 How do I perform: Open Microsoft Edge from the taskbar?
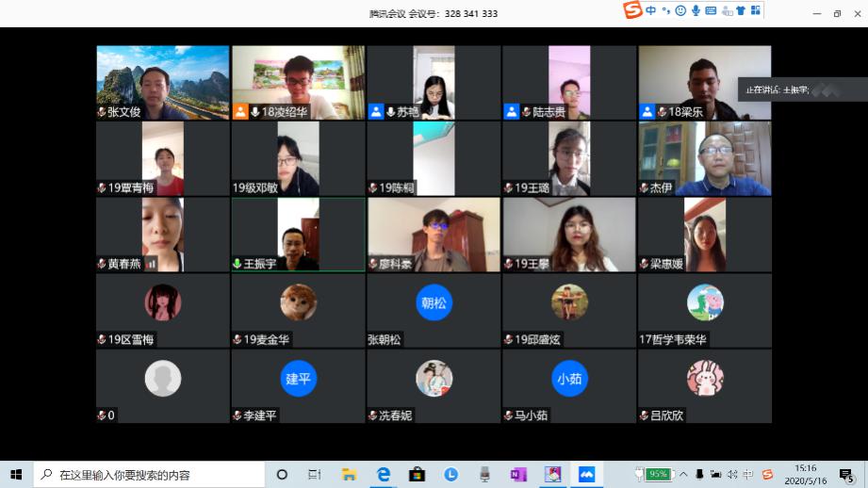point(384,474)
